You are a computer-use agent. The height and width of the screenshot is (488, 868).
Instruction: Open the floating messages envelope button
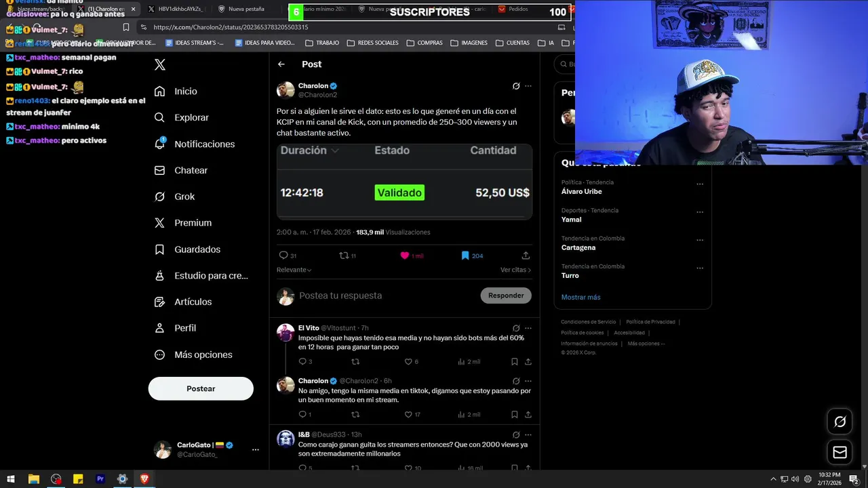point(840,452)
